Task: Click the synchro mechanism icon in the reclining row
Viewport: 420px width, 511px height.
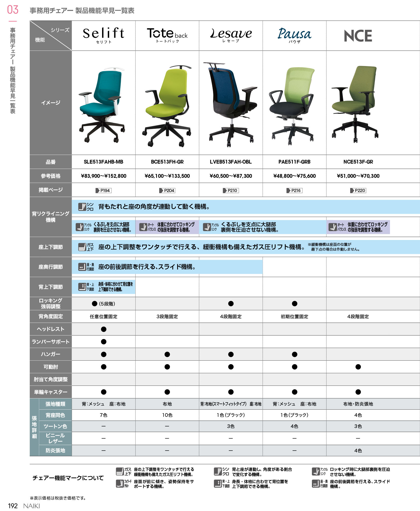Action: (82, 207)
